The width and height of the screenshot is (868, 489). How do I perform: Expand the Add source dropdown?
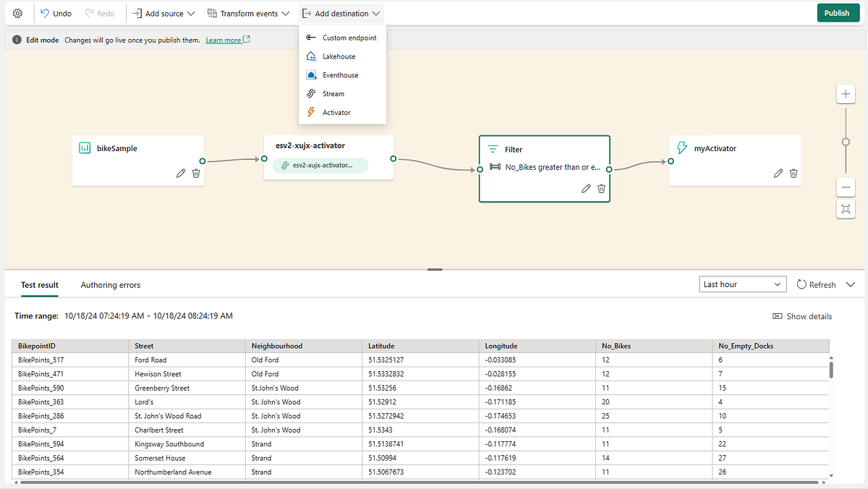163,14
